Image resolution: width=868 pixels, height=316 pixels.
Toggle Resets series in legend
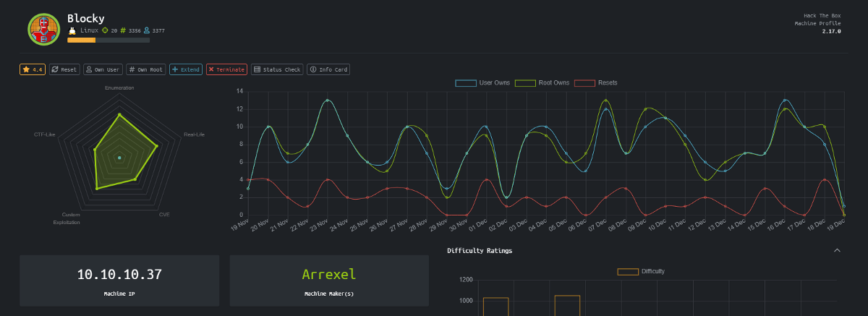(x=596, y=83)
